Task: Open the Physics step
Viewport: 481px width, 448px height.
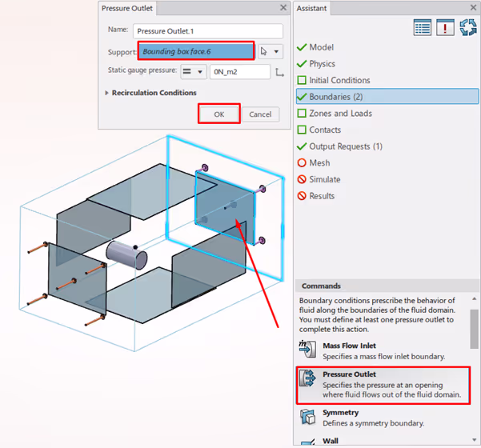Action: point(322,64)
